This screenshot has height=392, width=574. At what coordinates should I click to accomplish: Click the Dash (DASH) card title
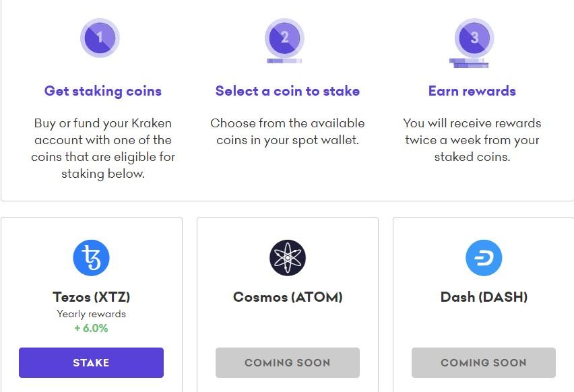483,297
